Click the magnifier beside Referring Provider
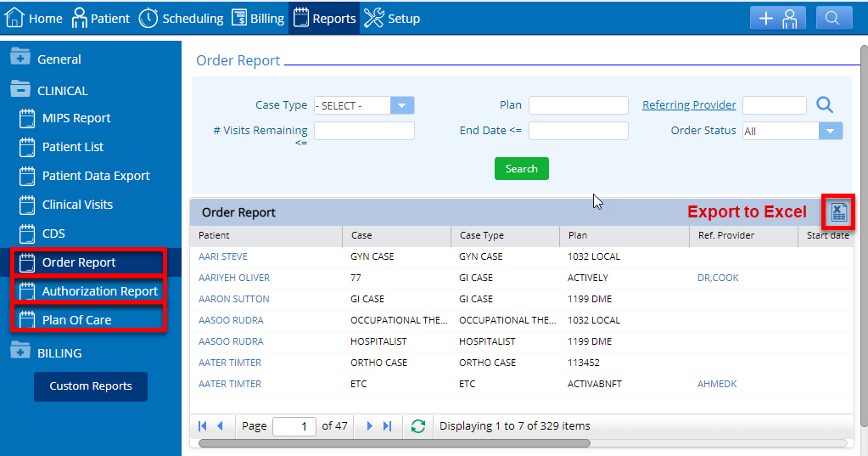 824,104
